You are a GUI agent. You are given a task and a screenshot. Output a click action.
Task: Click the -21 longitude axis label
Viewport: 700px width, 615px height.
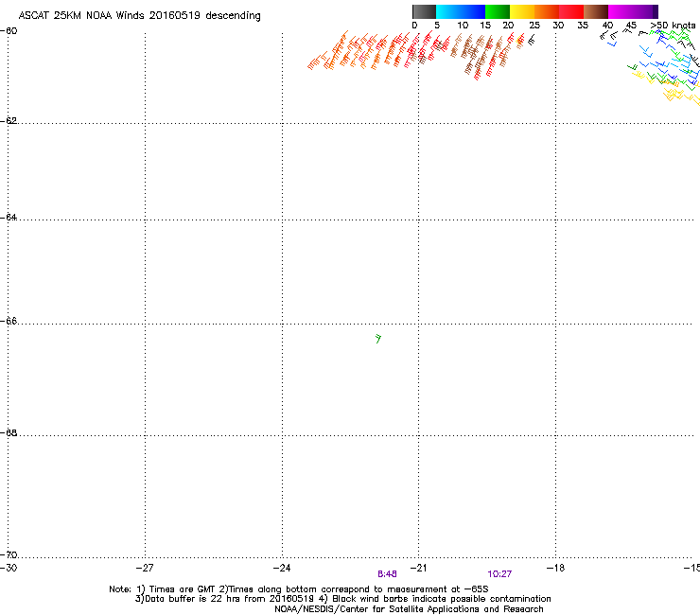pyautogui.click(x=419, y=568)
